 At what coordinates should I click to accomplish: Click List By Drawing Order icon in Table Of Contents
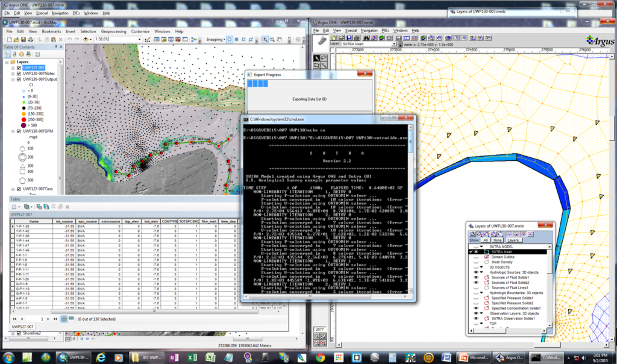(x=7, y=54)
